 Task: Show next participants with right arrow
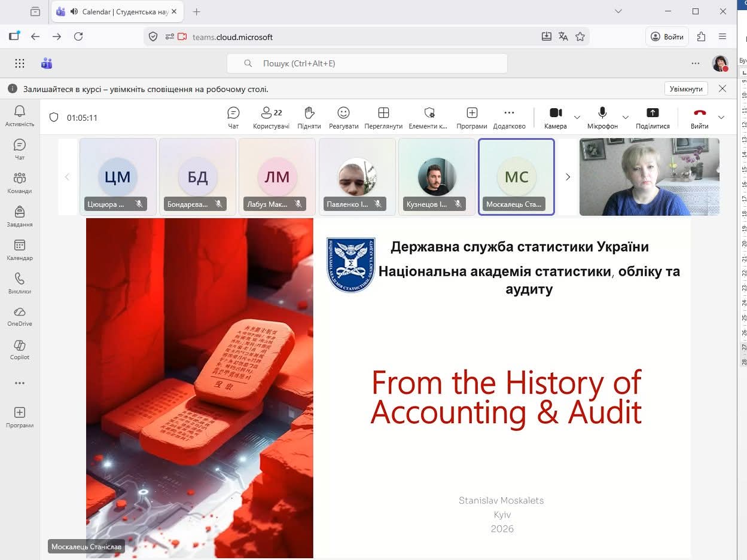tap(568, 177)
